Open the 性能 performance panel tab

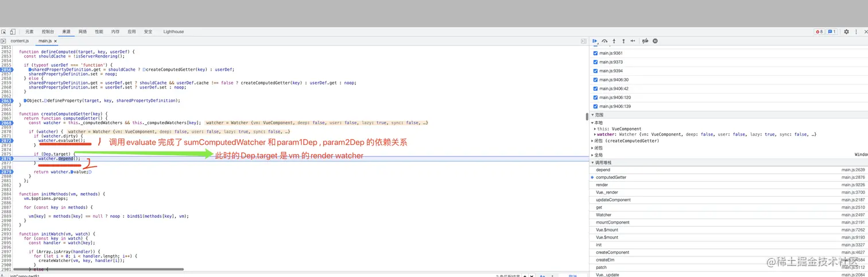(x=99, y=32)
